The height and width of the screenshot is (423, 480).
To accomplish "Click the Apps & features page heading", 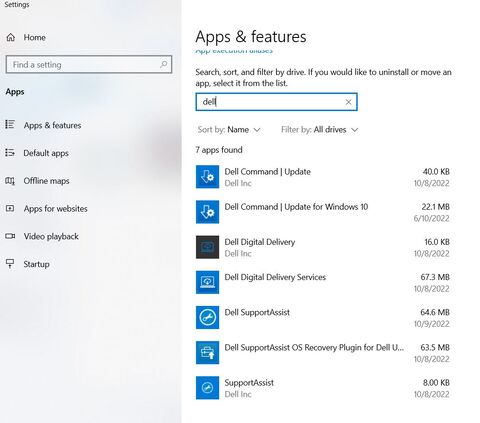I will (x=251, y=37).
